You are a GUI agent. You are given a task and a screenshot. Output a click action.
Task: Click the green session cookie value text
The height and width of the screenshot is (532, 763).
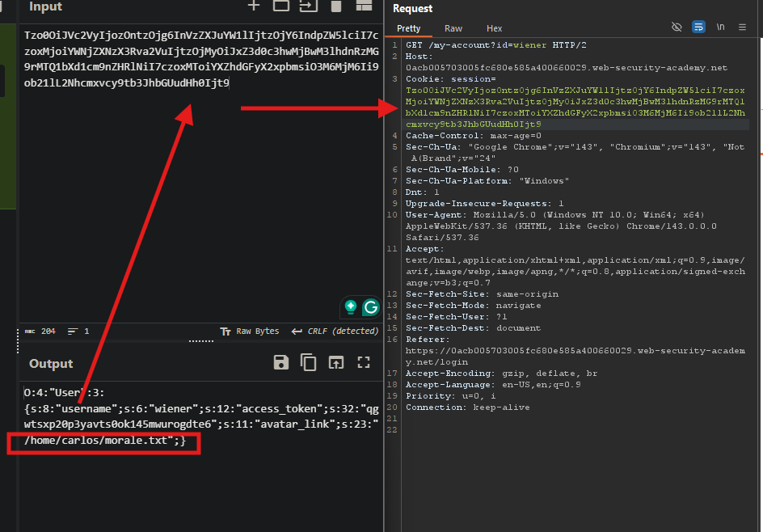pyautogui.click(x=575, y=107)
